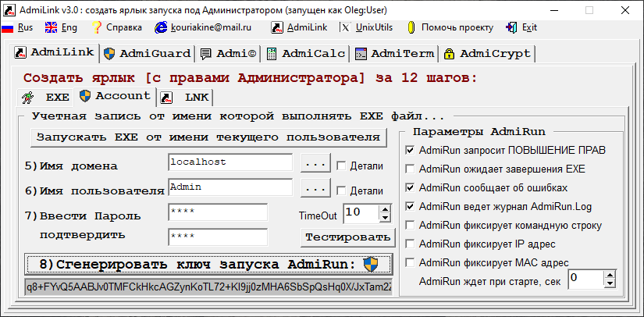Enable AdmiRun фиксирует MAC адрес checkbox
The image size is (644, 317).
pos(410,263)
